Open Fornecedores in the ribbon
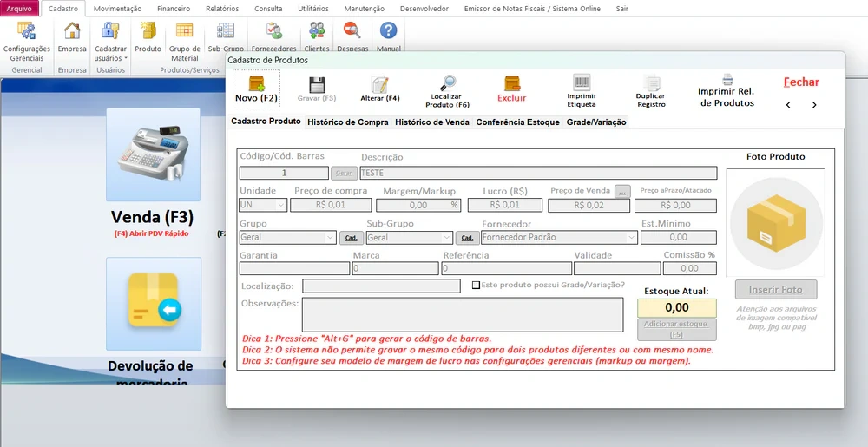The height and width of the screenshot is (447, 868). (x=273, y=31)
